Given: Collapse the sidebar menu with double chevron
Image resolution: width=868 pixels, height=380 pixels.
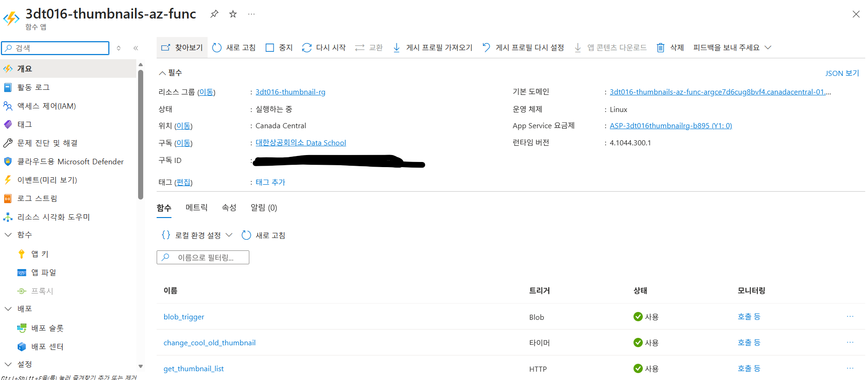Looking at the screenshot, I should pyautogui.click(x=136, y=48).
